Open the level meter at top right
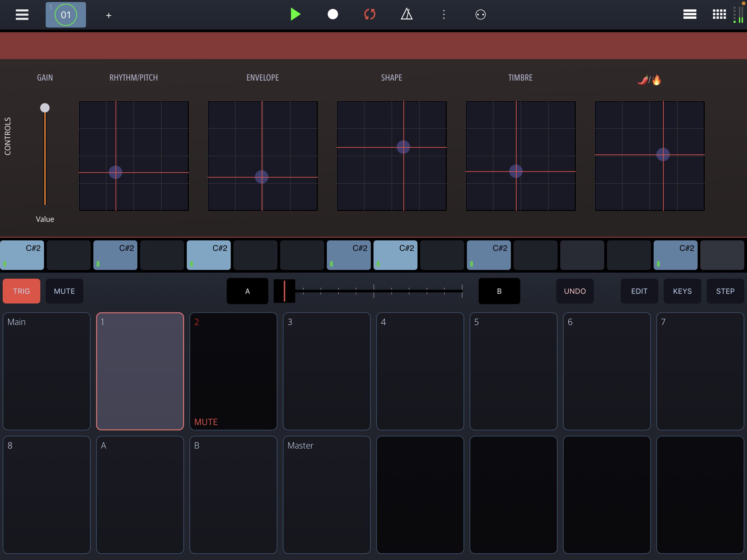The width and height of the screenshot is (747, 560). tap(739, 14)
